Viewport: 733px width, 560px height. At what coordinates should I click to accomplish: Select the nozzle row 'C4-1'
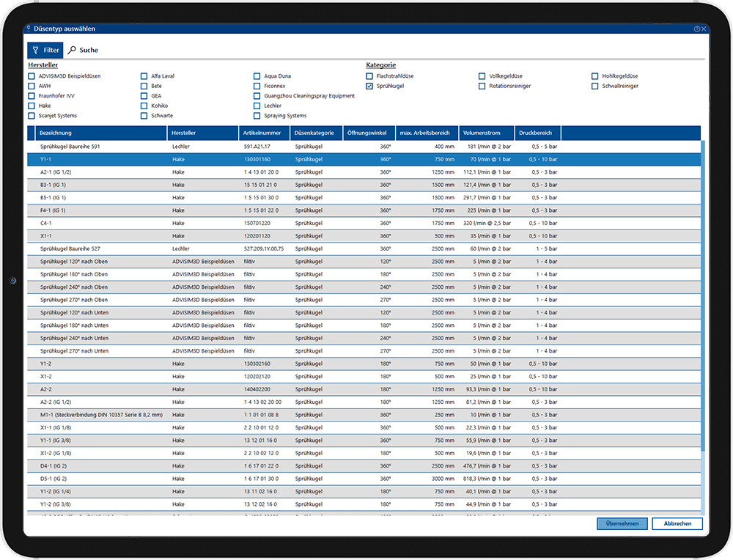pyautogui.click(x=364, y=224)
